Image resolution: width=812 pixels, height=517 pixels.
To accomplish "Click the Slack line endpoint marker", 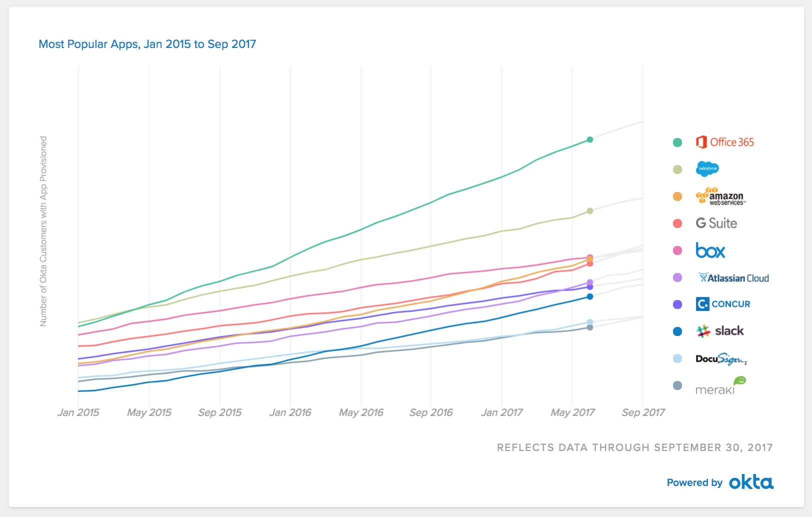I will 590,296.
